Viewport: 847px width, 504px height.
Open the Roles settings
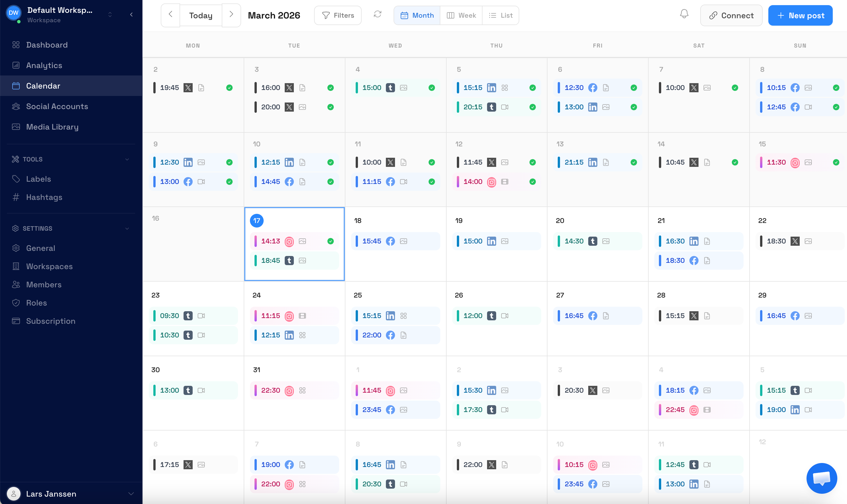[37, 303]
